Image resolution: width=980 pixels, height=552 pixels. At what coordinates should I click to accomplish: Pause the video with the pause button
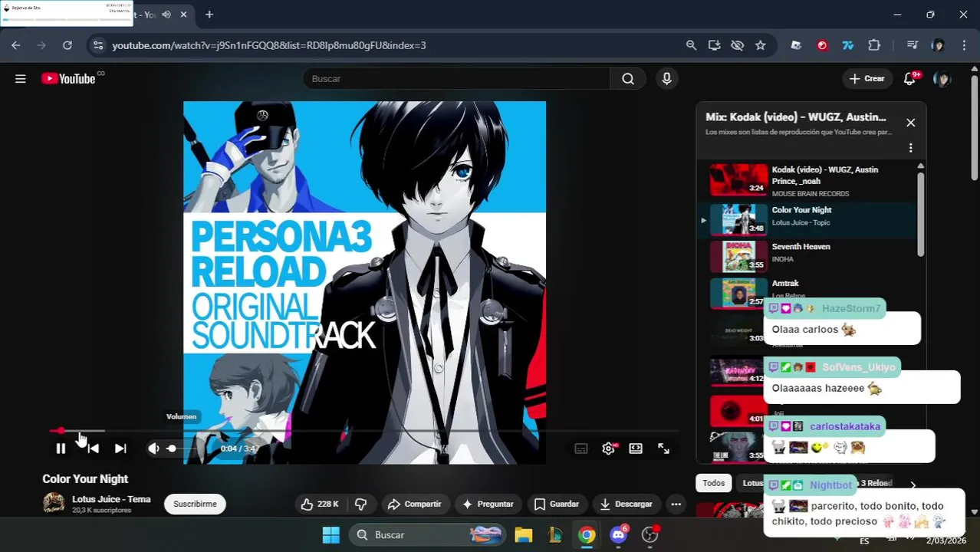tap(61, 449)
